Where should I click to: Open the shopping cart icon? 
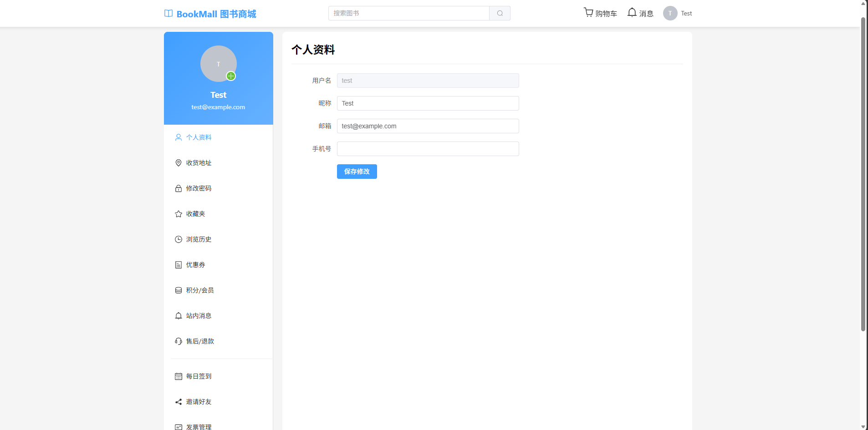pos(588,12)
